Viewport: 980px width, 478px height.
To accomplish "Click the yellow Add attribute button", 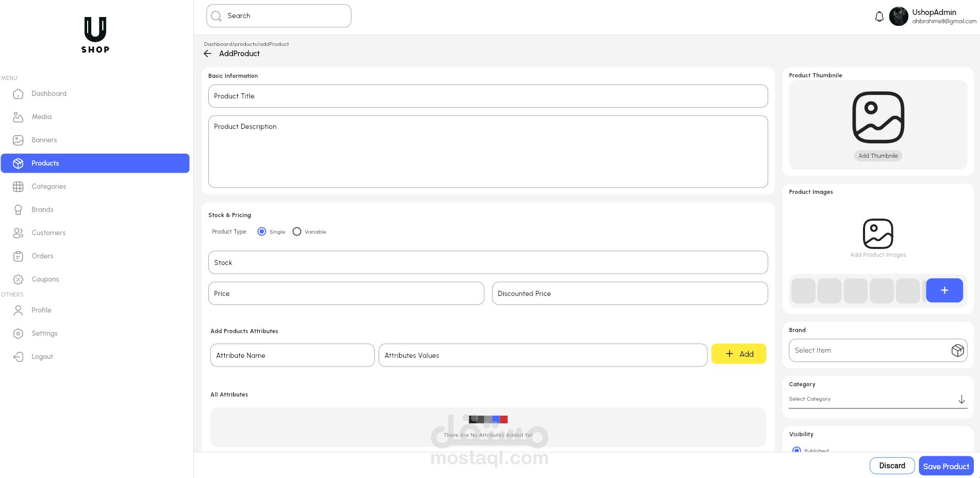I will (x=738, y=354).
